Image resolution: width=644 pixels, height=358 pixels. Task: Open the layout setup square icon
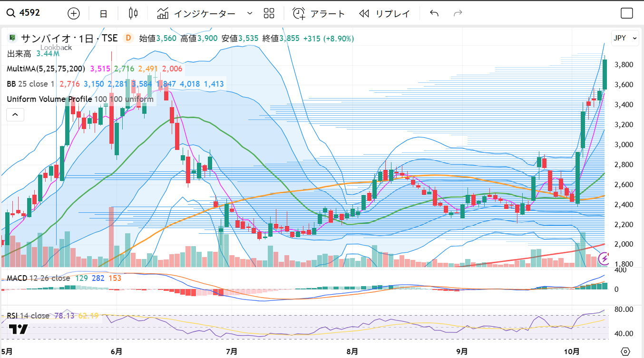pyautogui.click(x=627, y=13)
